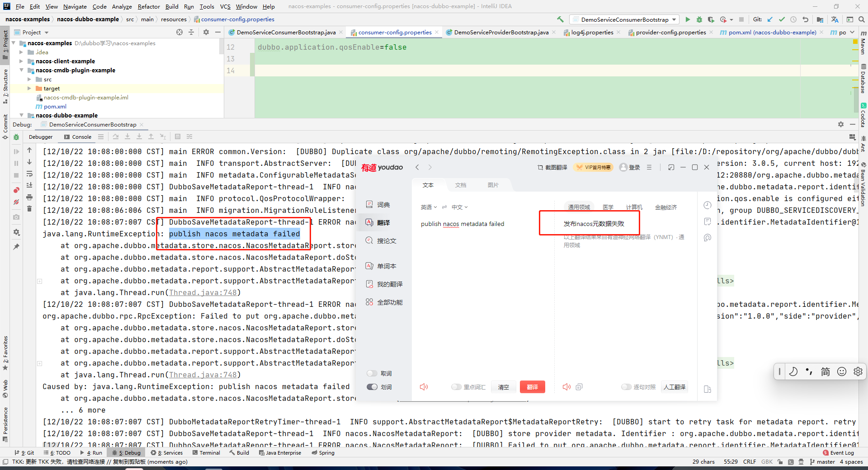The image size is (868, 470).
Task: Click the swap languages icon in Youdao
Action: 444,207
